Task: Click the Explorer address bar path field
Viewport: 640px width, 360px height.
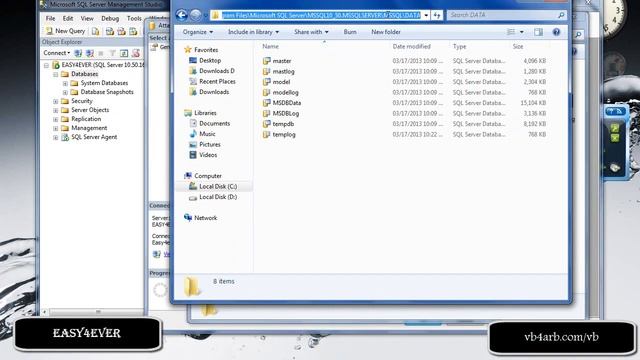Action: coord(320,16)
